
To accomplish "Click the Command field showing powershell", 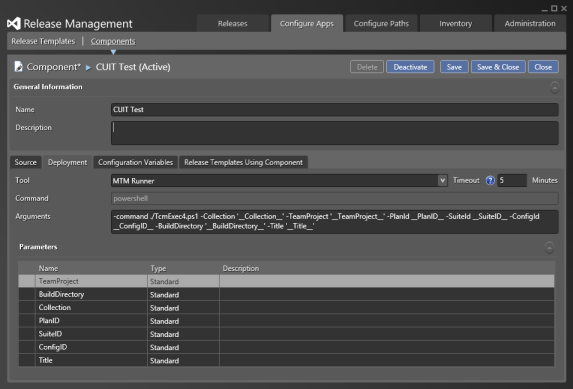I will (x=334, y=199).
